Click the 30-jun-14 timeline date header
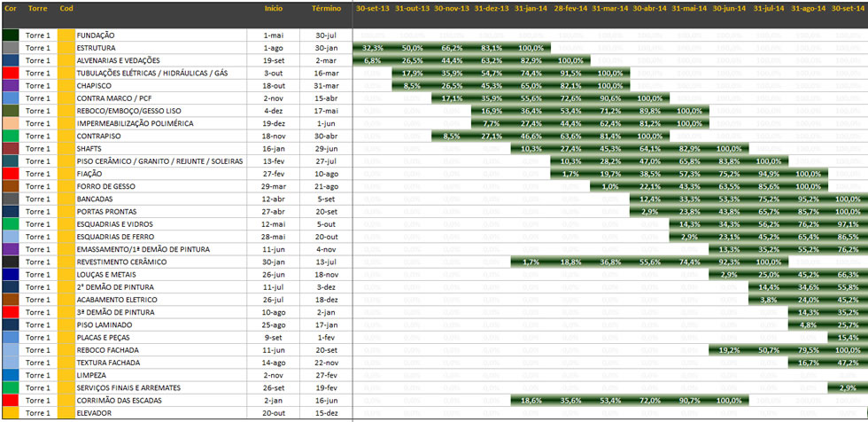Image resolution: width=868 pixels, height=422 pixels. click(x=728, y=8)
